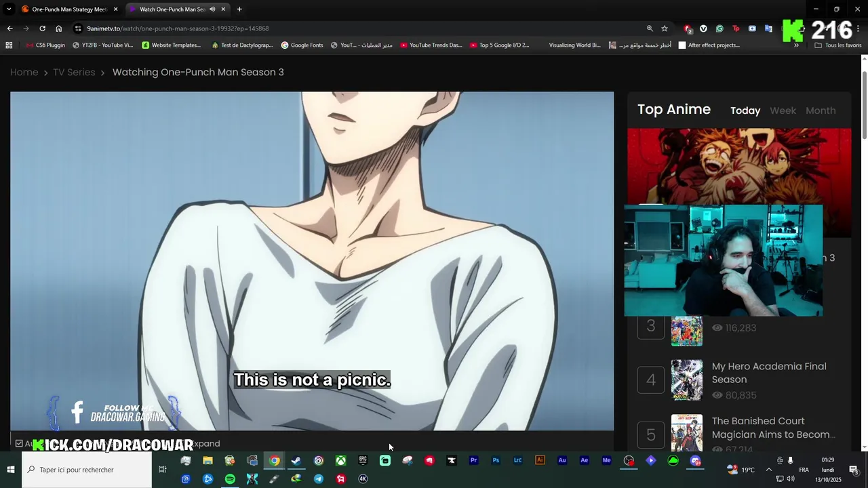Viewport: 868px width, 488px height.
Task: Go back using the browser back arrow
Action: click(9, 28)
